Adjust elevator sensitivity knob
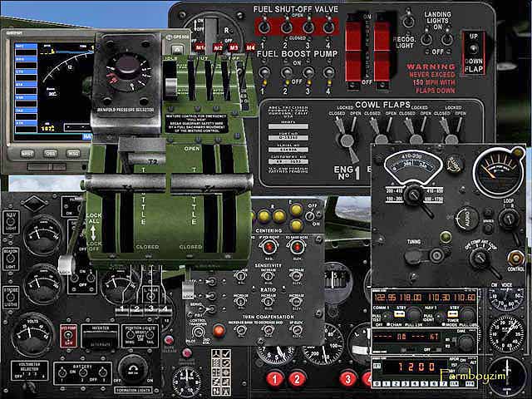This screenshot has height=399, width=532. pos(296,275)
